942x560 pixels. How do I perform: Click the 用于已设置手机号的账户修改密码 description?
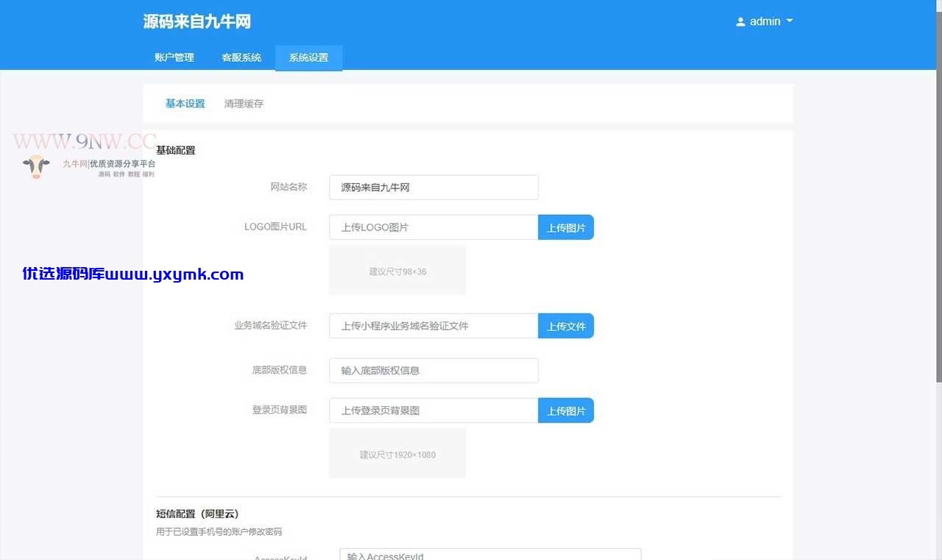tap(219, 531)
